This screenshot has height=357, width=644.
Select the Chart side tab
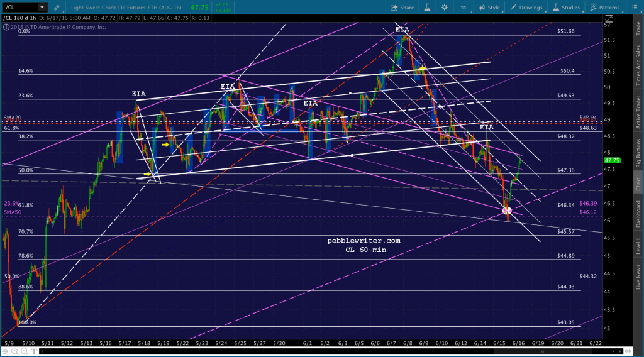point(638,183)
